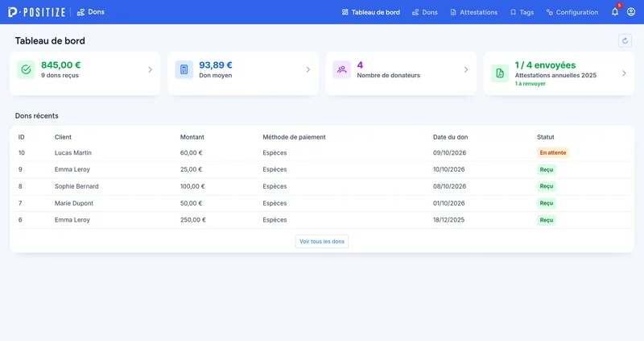The image size is (644, 341).
Task: Expand the Nombre de donateurs card chevron
Action: [466, 69]
